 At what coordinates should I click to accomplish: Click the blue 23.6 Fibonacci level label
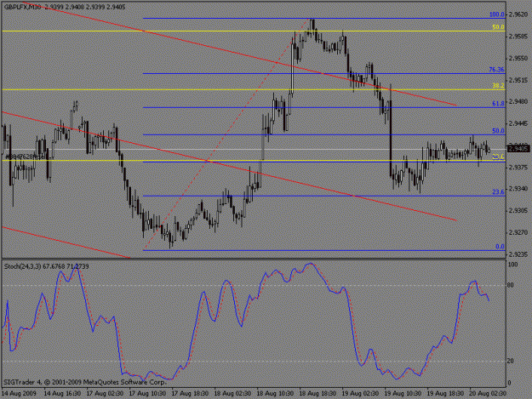coord(499,192)
